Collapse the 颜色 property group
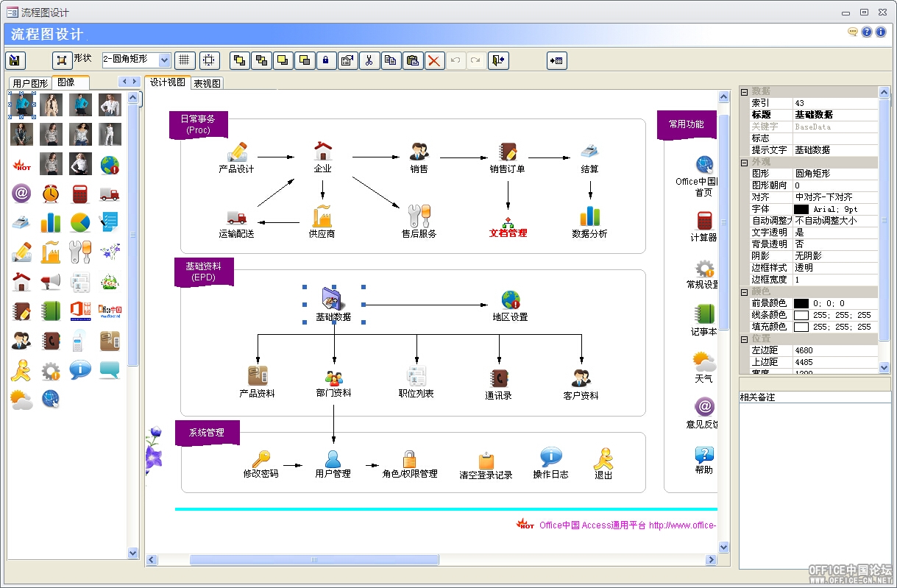897x588 pixels. [x=744, y=291]
